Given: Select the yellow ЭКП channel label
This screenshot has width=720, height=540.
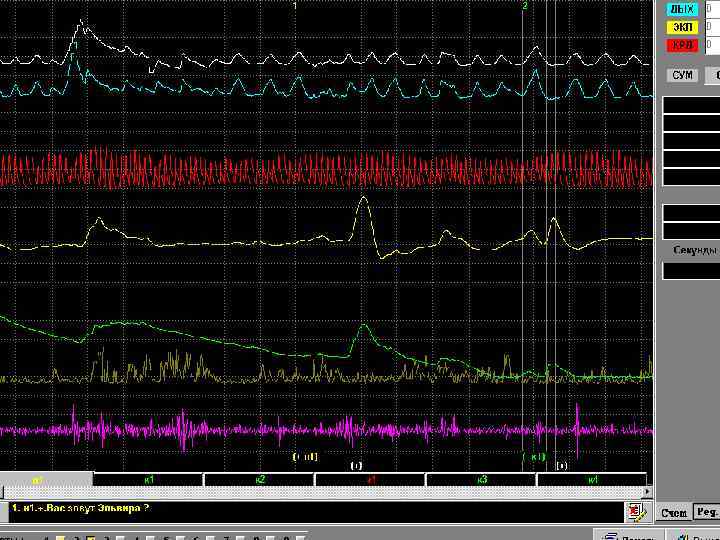Looking at the screenshot, I should click(682, 27).
